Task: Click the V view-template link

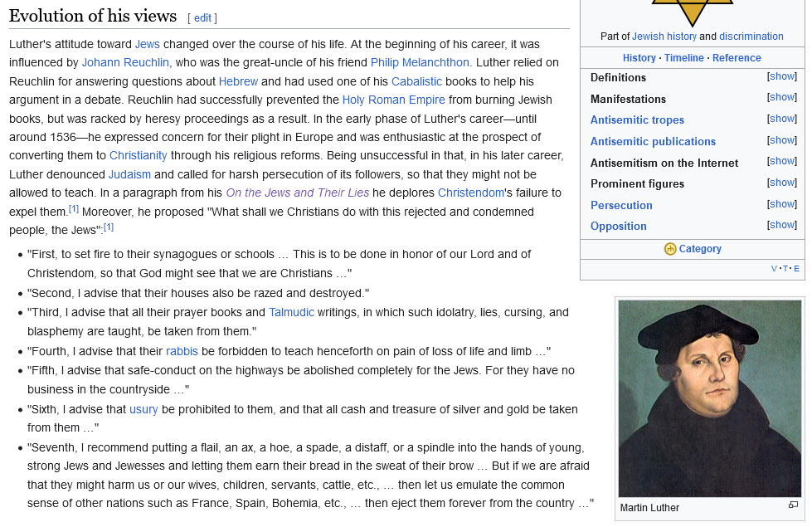Action: (x=774, y=268)
